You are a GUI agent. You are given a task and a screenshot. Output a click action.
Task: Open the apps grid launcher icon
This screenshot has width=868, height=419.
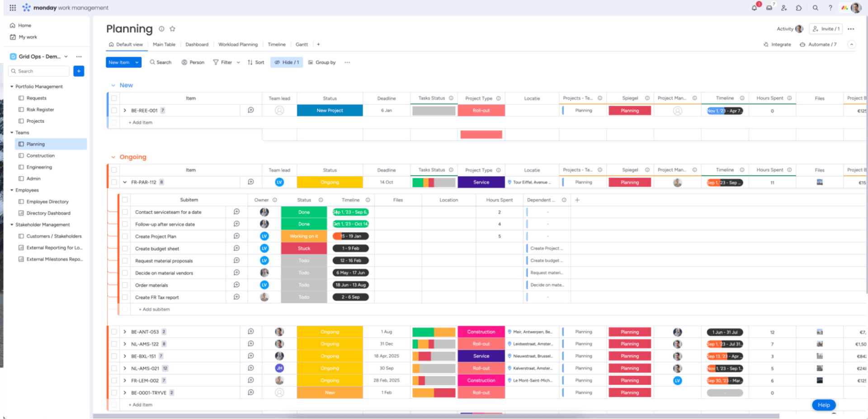click(13, 8)
